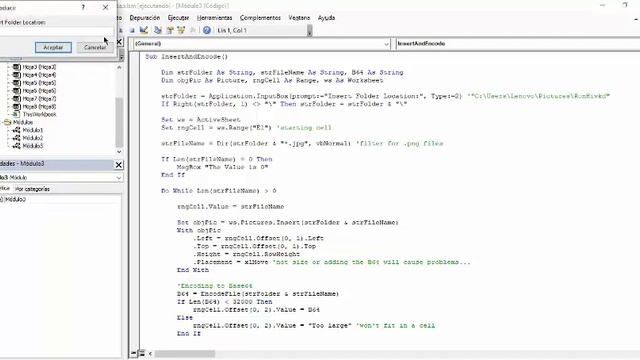Click the Módulo1 module icon

coord(16,130)
